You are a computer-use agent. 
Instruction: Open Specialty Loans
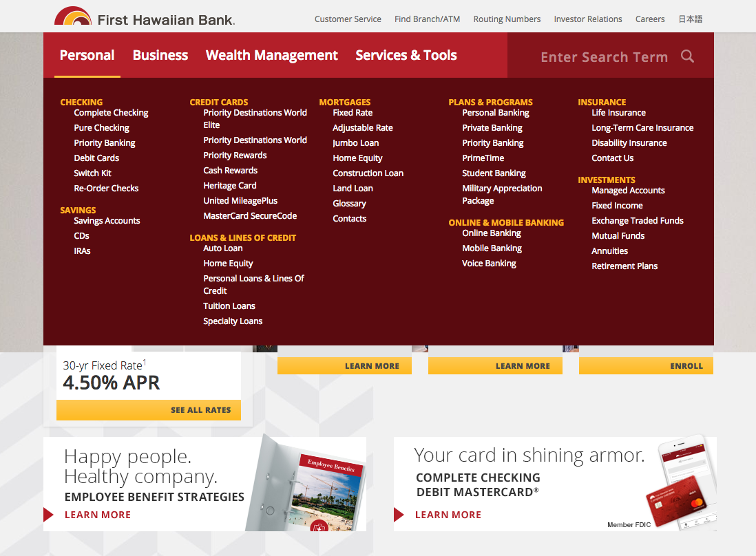pos(233,321)
